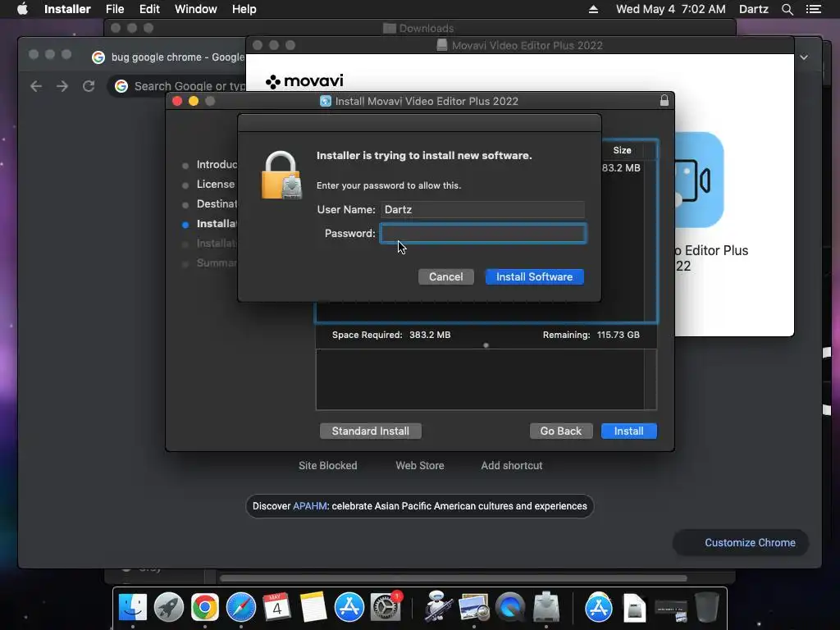Click the Install Software button
840x630 pixels.
pos(534,277)
